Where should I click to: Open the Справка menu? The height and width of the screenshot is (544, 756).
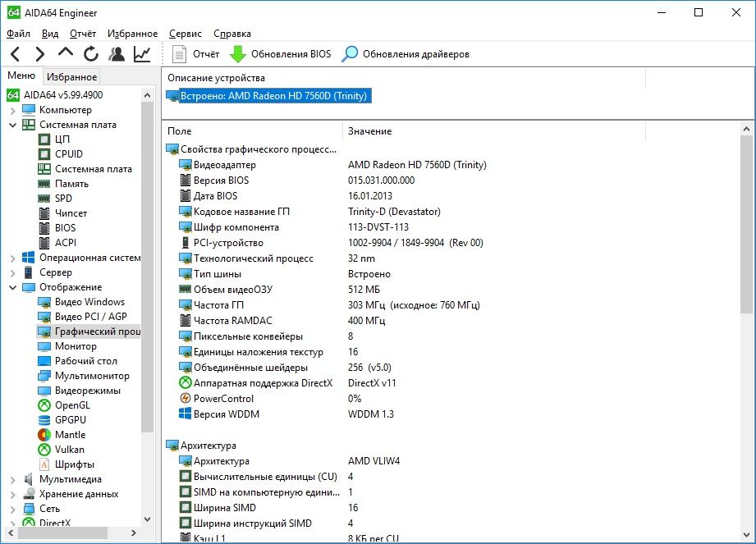click(232, 34)
